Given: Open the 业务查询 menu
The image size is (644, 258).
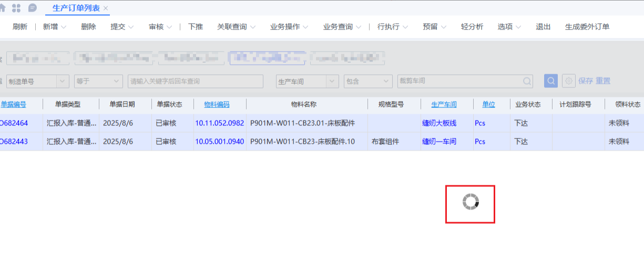Looking at the screenshot, I should 342,27.
